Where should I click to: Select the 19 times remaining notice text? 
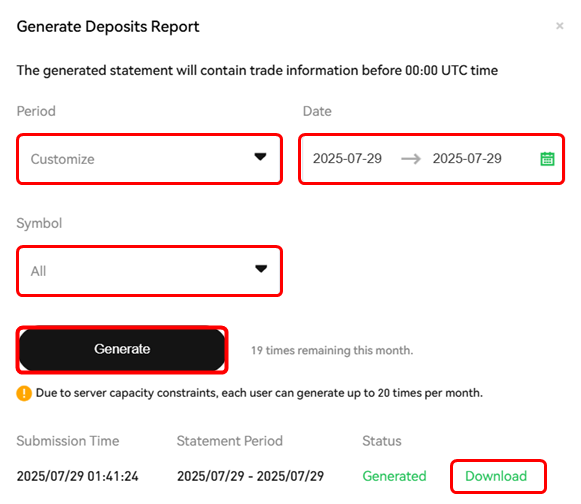pyautogui.click(x=332, y=350)
